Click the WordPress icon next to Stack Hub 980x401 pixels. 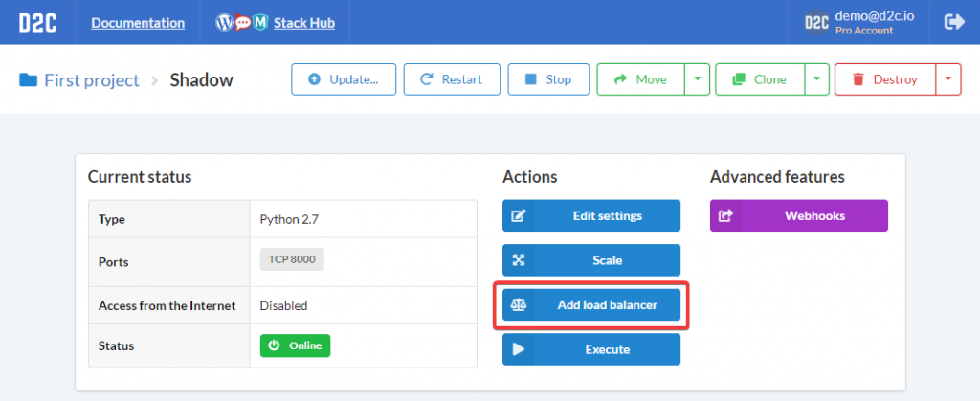(224, 23)
